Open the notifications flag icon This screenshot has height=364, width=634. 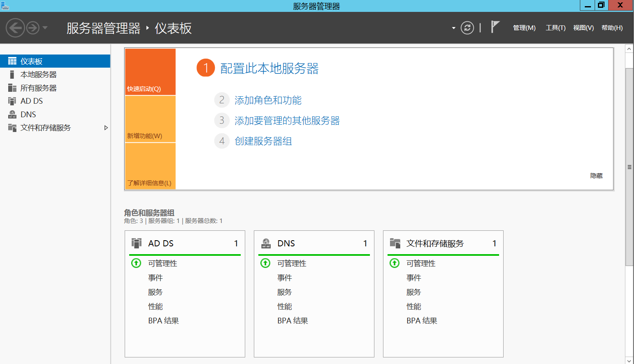[x=495, y=27]
